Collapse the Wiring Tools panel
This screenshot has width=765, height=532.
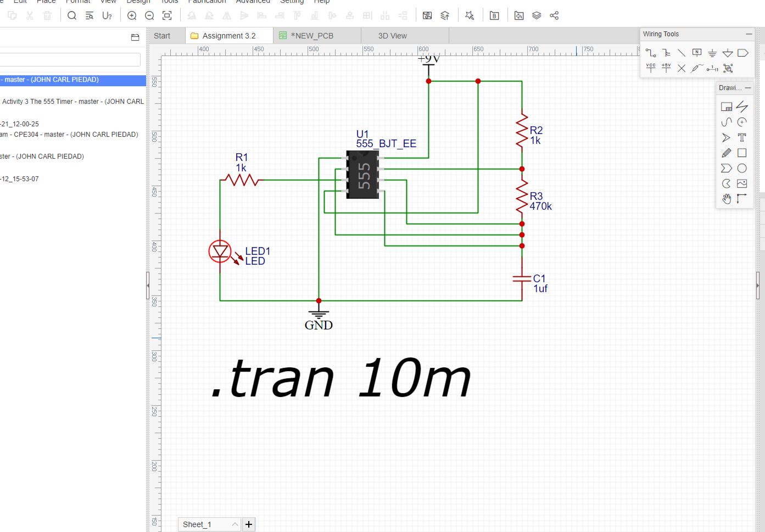point(749,34)
